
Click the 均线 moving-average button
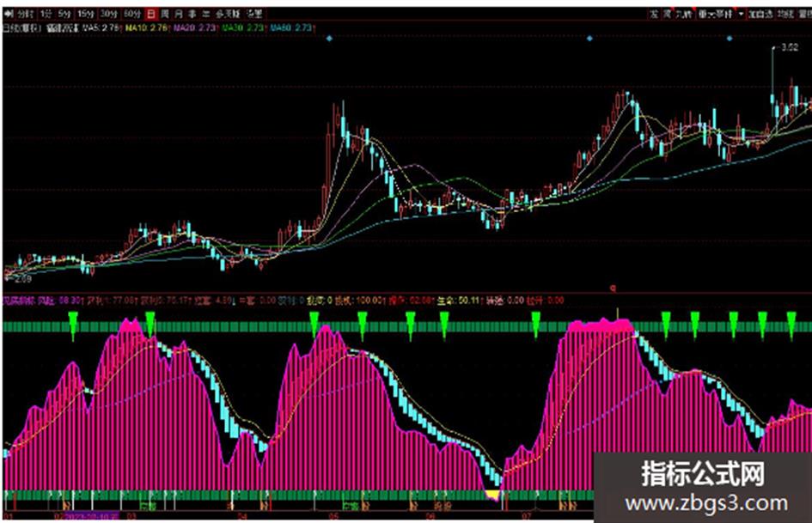785,14
